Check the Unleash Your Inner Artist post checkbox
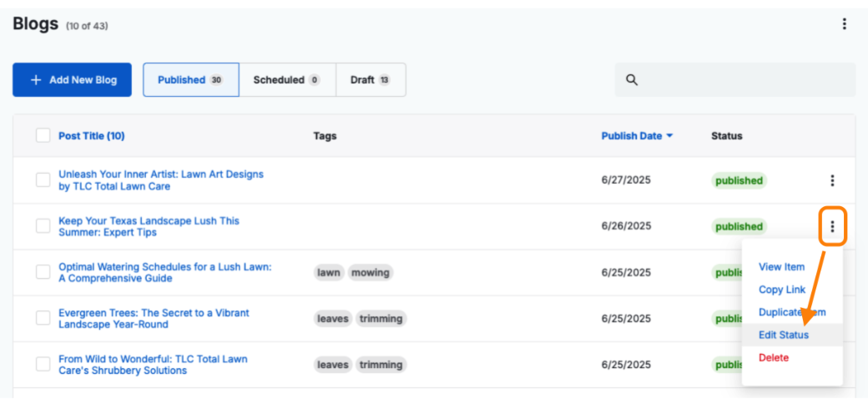Viewport: 868px width, 399px height. (43, 180)
